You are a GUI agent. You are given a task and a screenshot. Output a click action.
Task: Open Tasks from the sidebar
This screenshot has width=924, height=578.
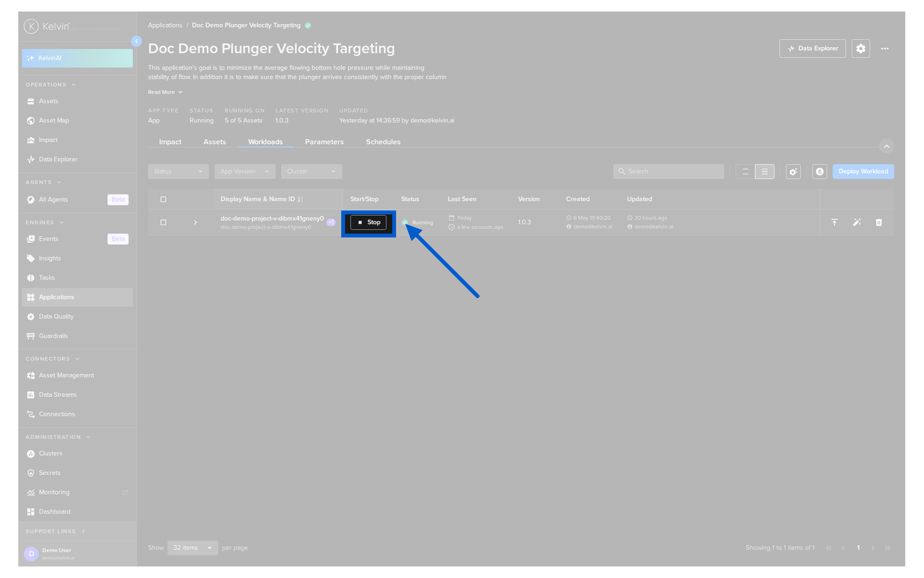[x=77, y=277]
